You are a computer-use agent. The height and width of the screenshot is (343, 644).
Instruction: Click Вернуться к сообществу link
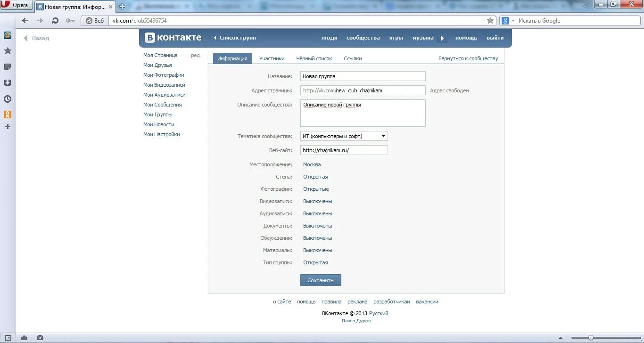pyautogui.click(x=468, y=58)
